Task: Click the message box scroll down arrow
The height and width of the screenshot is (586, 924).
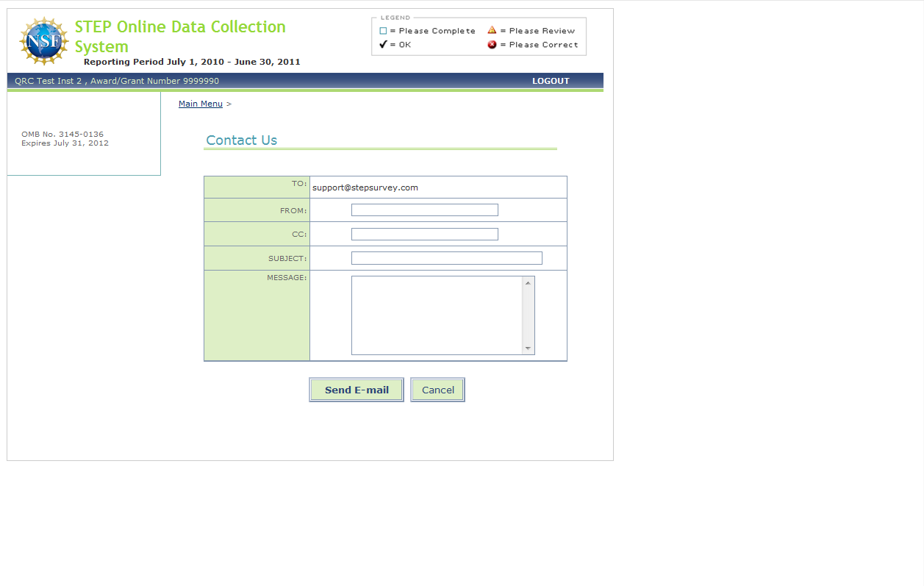Action: pyautogui.click(x=528, y=349)
